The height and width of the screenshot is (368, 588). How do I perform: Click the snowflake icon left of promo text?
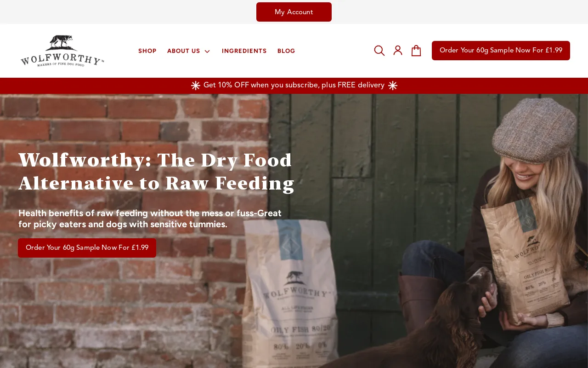tap(196, 86)
